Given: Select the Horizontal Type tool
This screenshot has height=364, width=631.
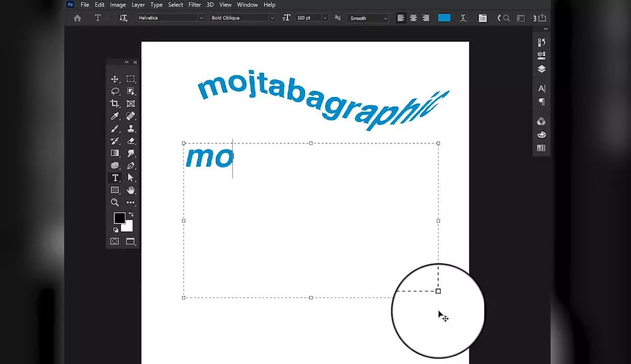Looking at the screenshot, I should point(115,178).
